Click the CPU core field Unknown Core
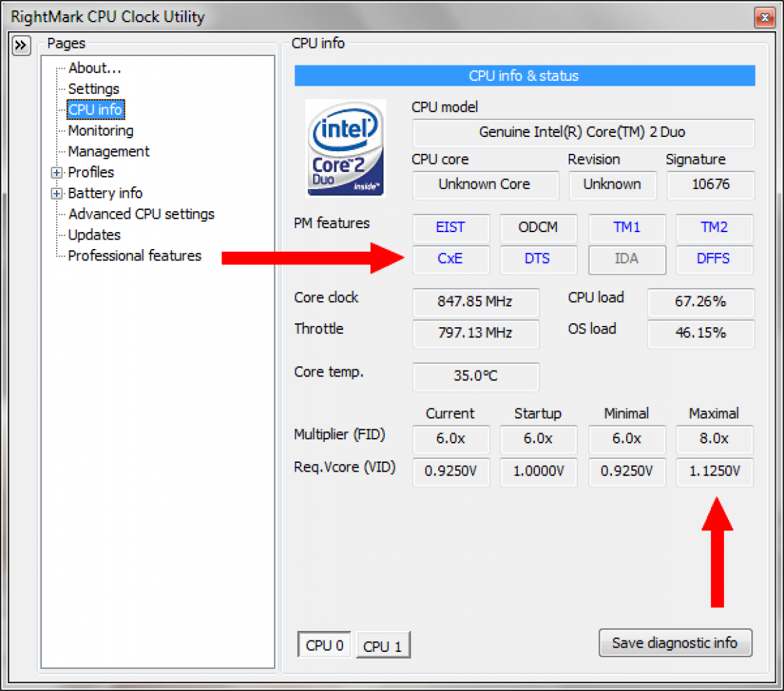This screenshot has width=784, height=691. point(485,184)
